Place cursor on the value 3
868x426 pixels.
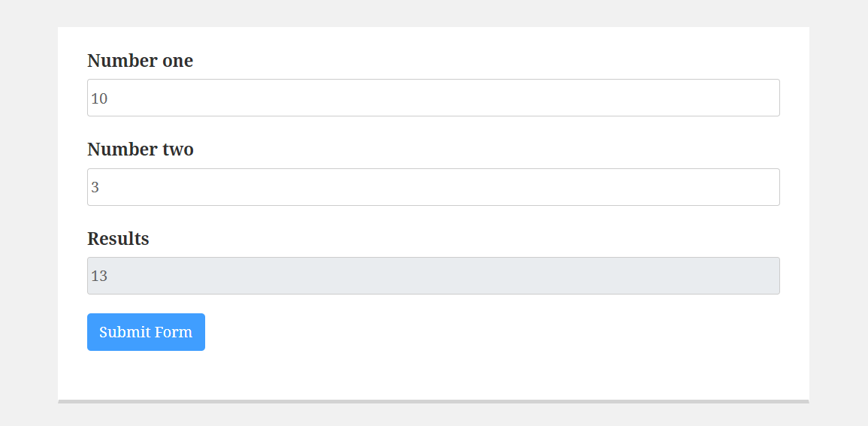tap(95, 187)
